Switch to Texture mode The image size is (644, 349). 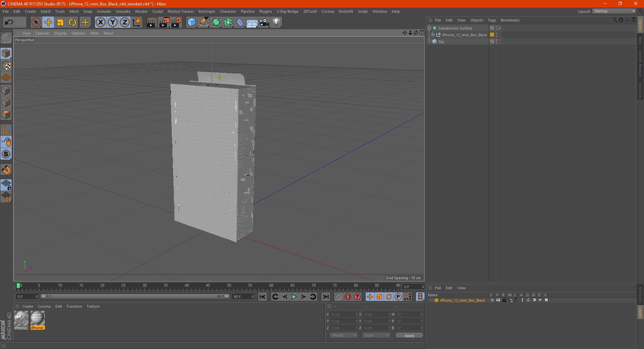(6, 66)
